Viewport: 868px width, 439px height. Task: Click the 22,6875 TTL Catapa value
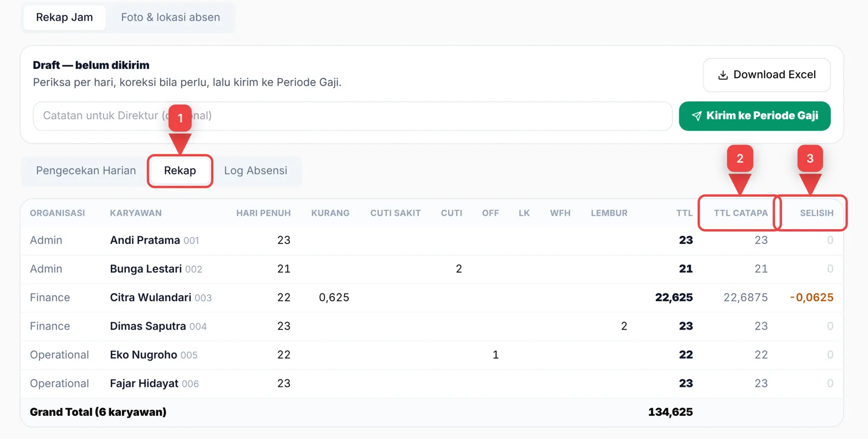click(745, 298)
